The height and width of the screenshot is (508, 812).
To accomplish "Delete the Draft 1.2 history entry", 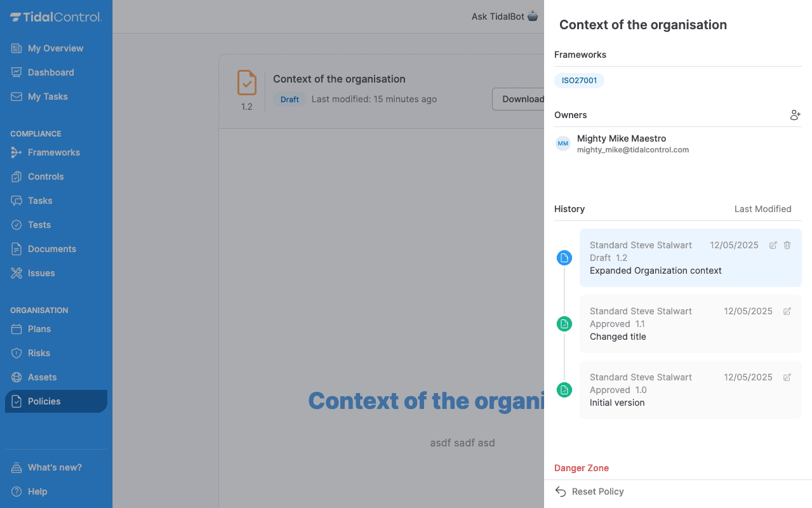I will tap(787, 245).
